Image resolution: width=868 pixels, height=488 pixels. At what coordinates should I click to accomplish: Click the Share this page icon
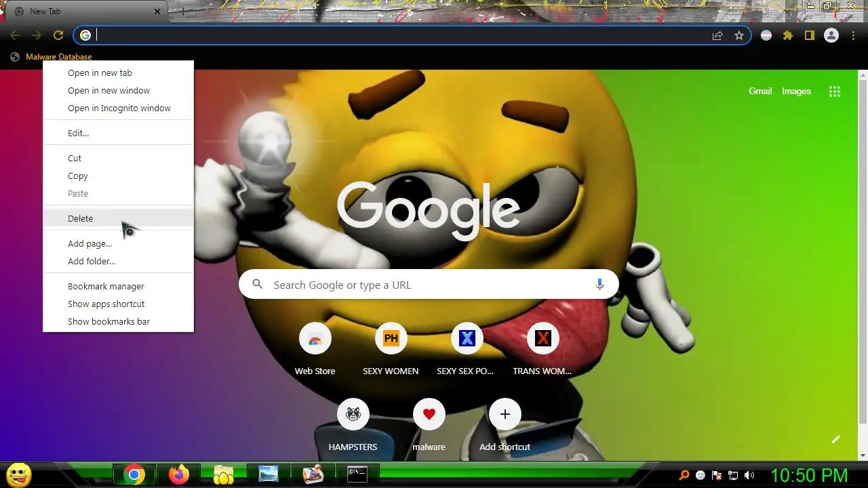(x=717, y=35)
